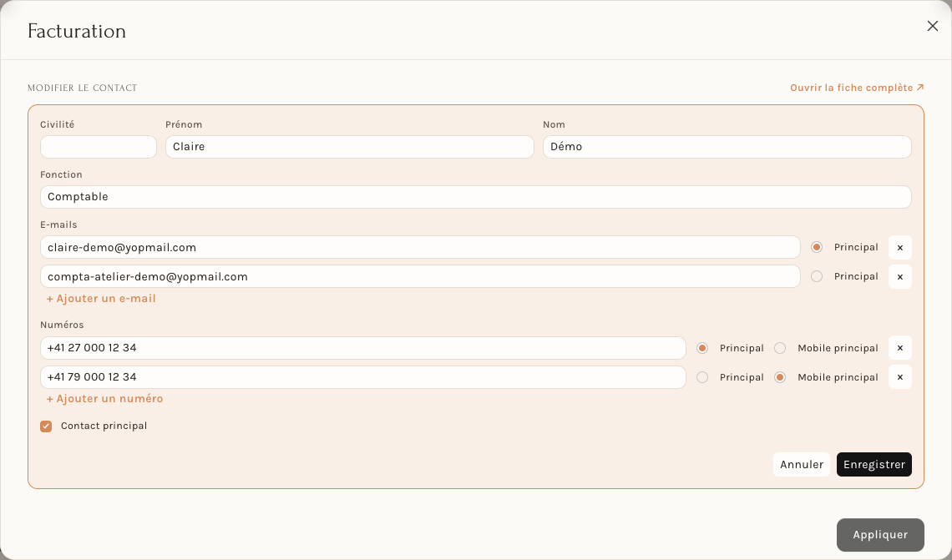Edit the Fonction field containing Comptable
Viewport: 952px width, 560px height.
click(476, 197)
